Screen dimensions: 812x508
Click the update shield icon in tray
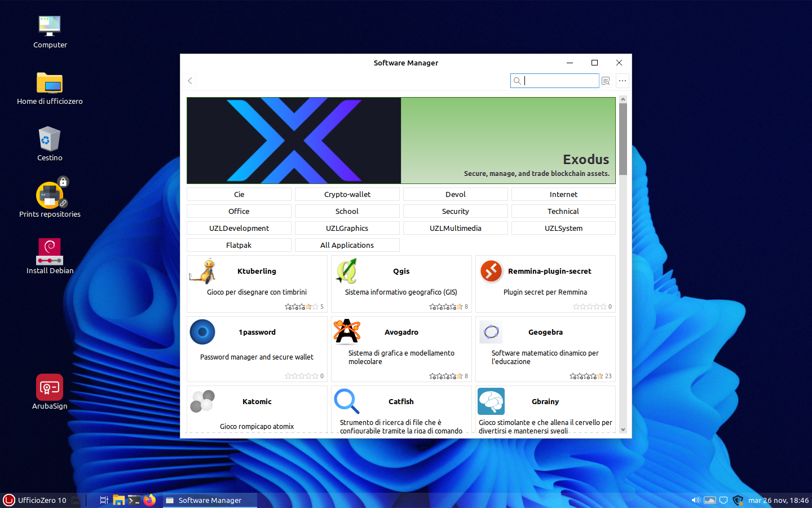coord(738,500)
